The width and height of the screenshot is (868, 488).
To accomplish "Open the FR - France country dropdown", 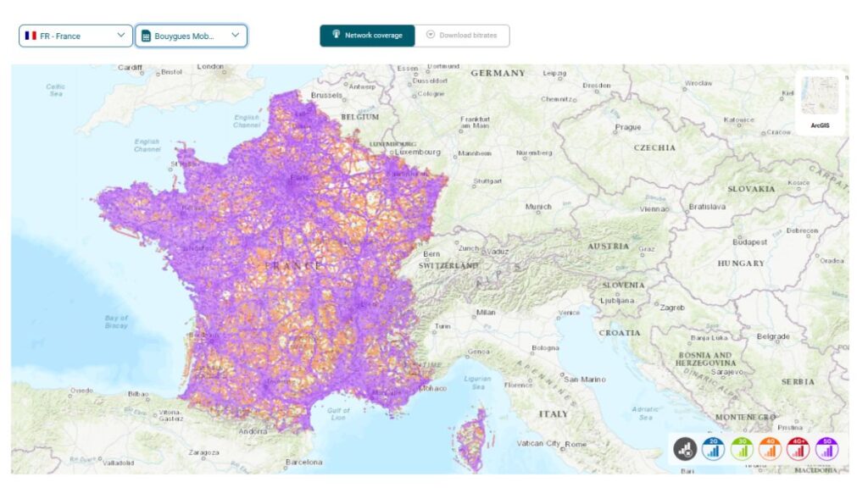I will (75, 36).
